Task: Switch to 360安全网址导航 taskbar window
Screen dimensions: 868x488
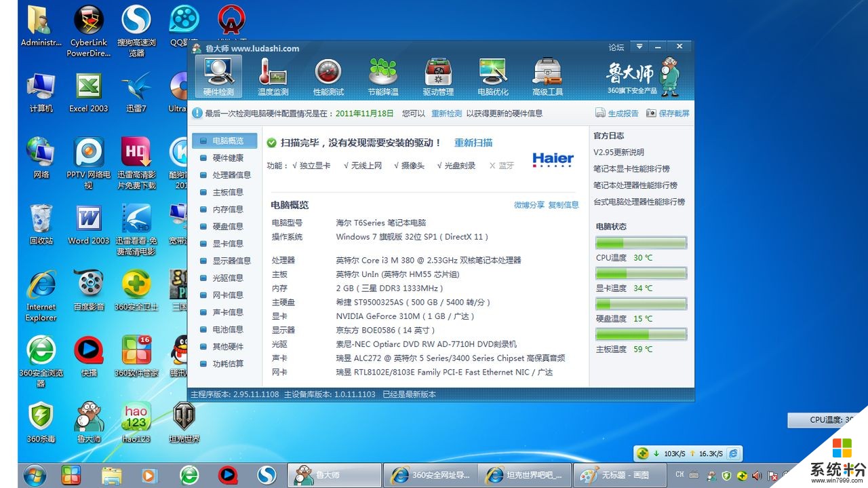Action: pyautogui.click(x=430, y=475)
